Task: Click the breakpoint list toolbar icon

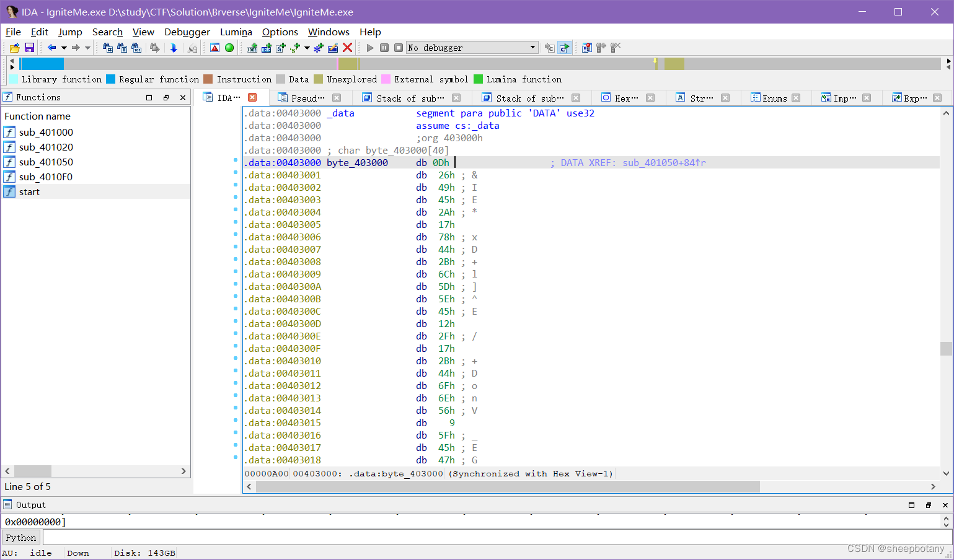Action: (x=586, y=48)
